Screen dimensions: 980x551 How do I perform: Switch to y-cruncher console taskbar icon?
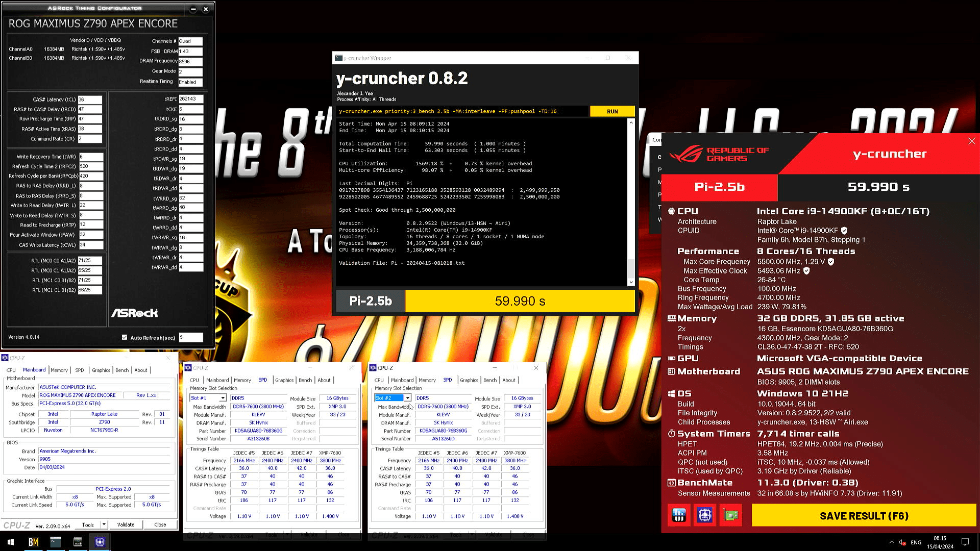coord(55,542)
